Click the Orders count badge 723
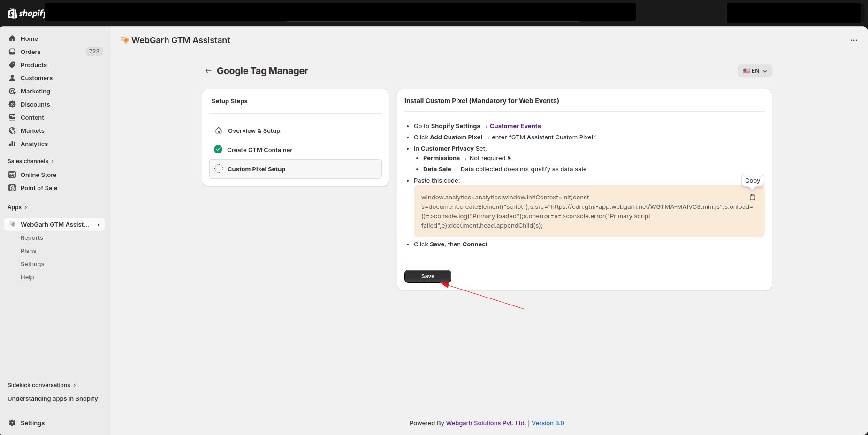Image resolution: width=868 pixels, height=435 pixels. point(94,52)
